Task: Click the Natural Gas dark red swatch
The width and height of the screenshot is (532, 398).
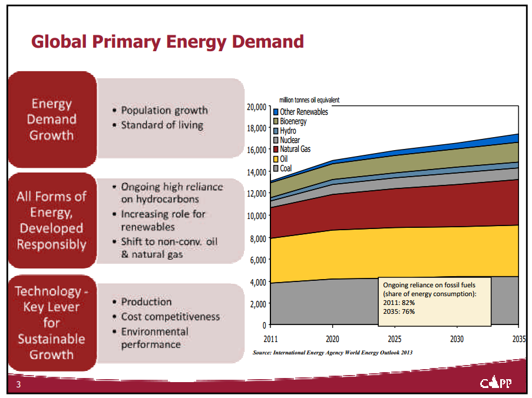Action: 276,149
